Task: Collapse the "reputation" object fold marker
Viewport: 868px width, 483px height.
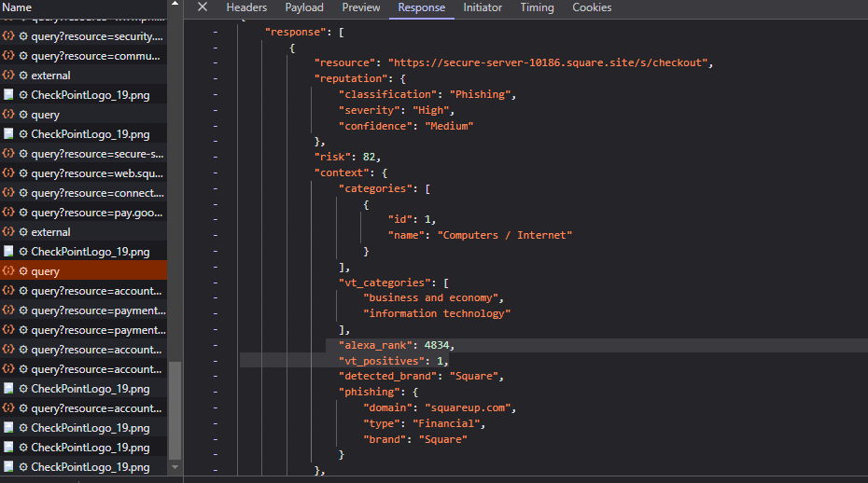Action: [215, 78]
